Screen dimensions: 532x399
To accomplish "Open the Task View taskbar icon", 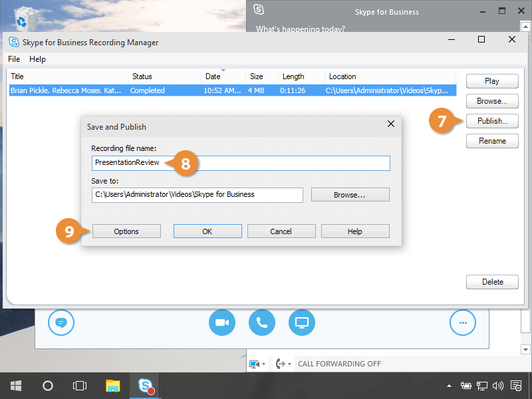I will tap(80, 385).
